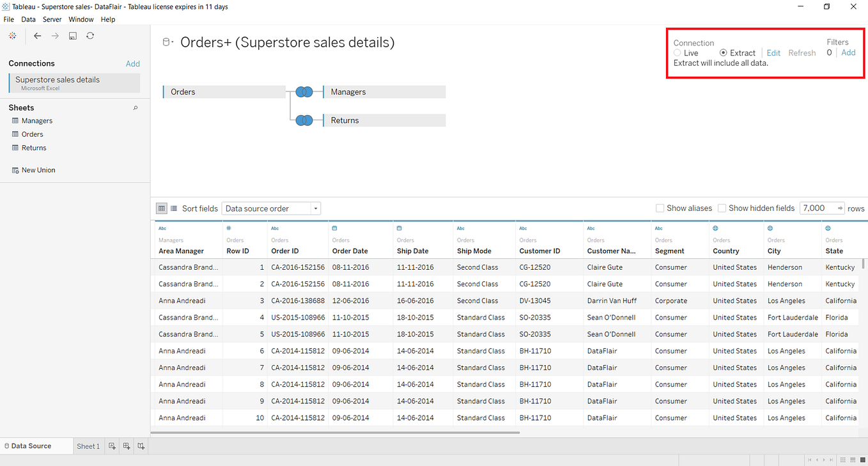Screen dimensions: 868x466
Task: Open the data source dropdown beside the title
Action: (x=167, y=42)
